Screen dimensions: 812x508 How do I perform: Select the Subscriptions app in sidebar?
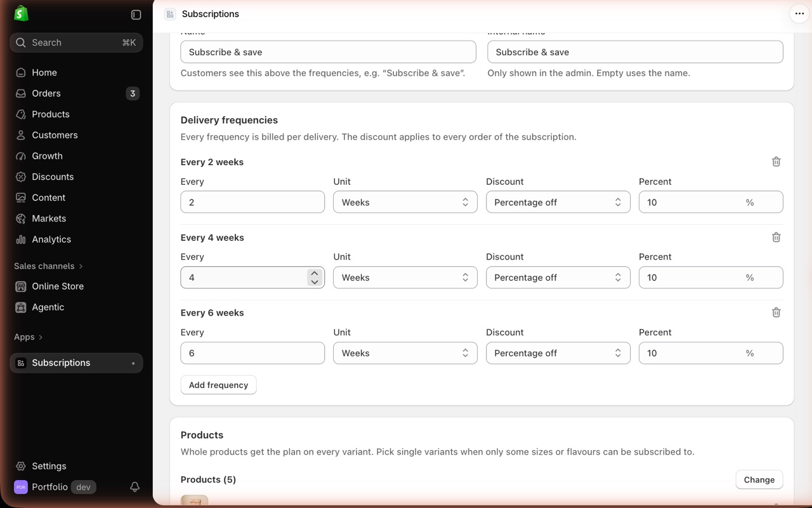coord(76,363)
